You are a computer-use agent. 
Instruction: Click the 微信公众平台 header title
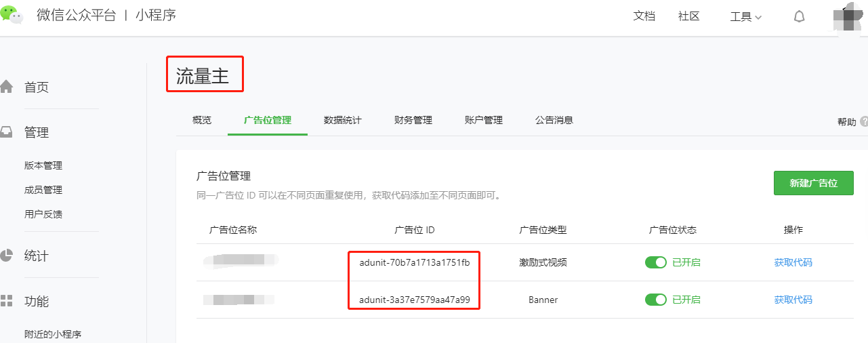(x=77, y=16)
